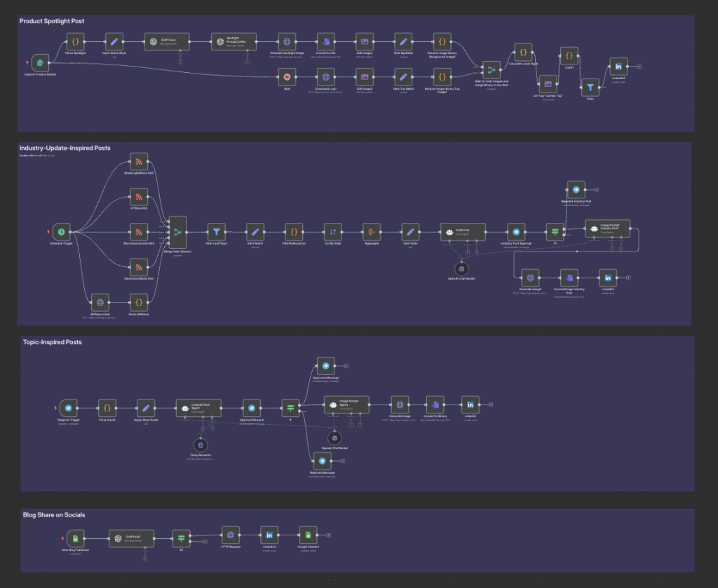Select the New Blog Published trigger node

tap(76, 538)
